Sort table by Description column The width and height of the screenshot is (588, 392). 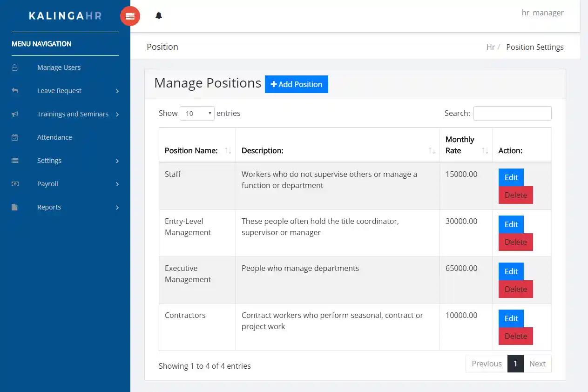pyautogui.click(x=338, y=145)
